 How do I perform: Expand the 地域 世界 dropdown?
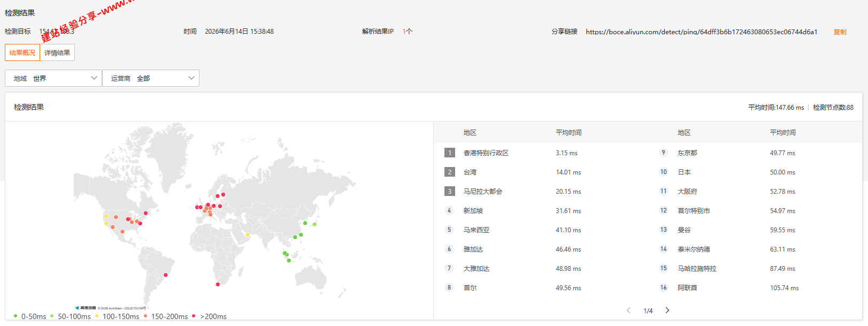53,78
